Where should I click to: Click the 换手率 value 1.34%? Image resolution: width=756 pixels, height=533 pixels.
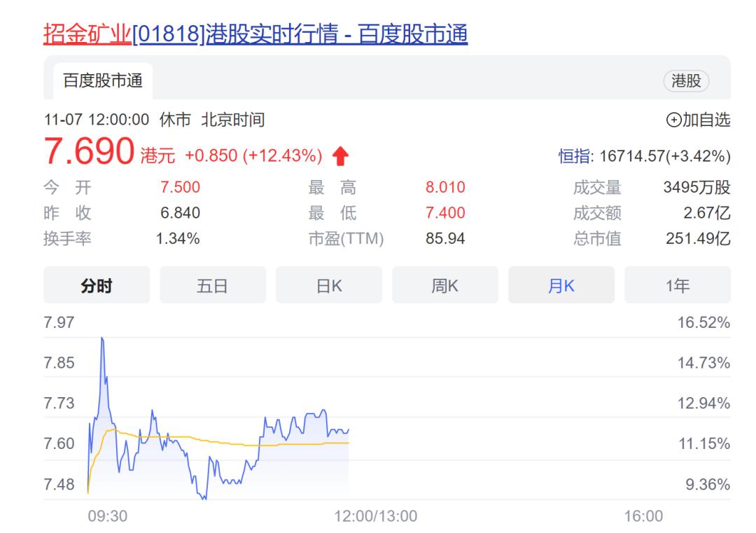click(178, 239)
